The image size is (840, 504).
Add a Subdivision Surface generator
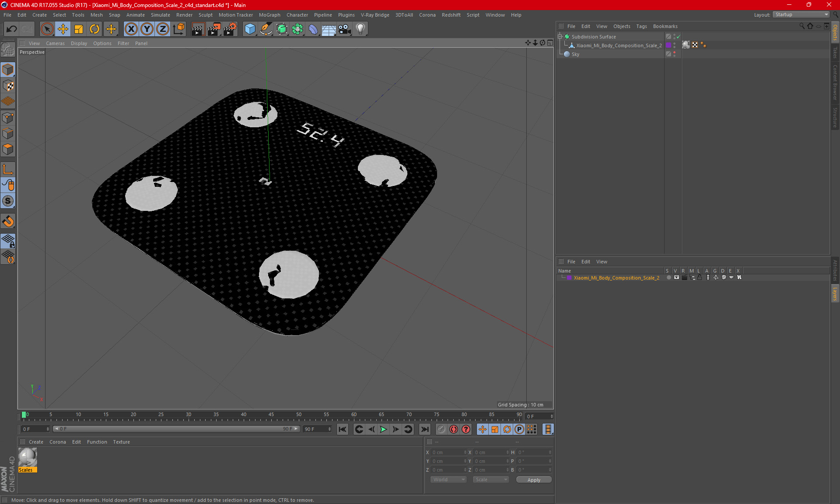click(x=282, y=29)
